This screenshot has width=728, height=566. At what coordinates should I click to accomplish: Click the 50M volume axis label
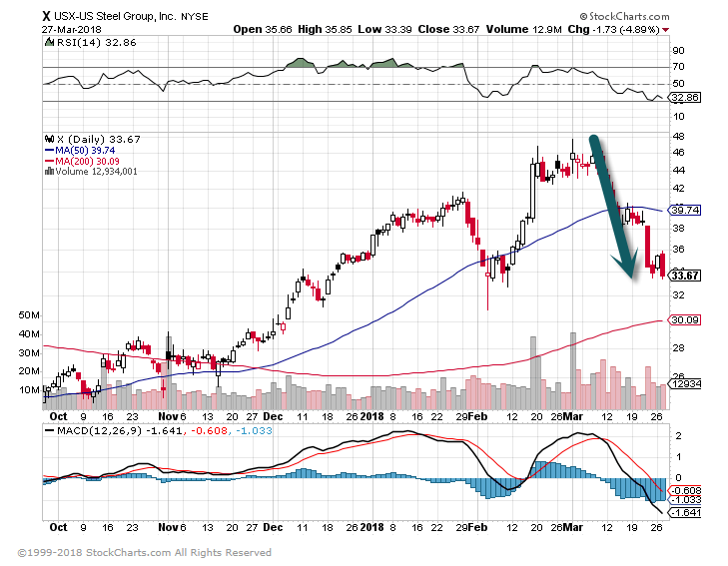[29, 315]
